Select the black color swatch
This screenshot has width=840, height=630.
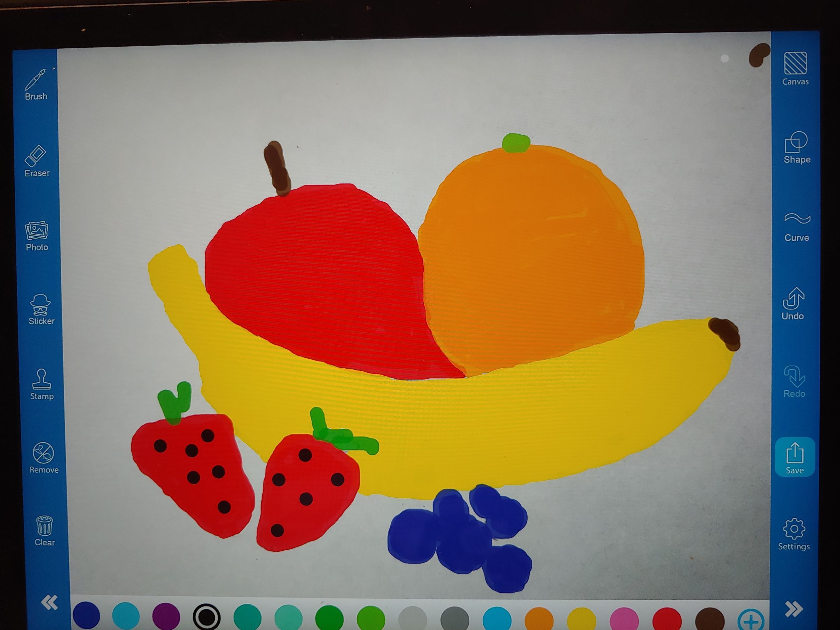(207, 617)
